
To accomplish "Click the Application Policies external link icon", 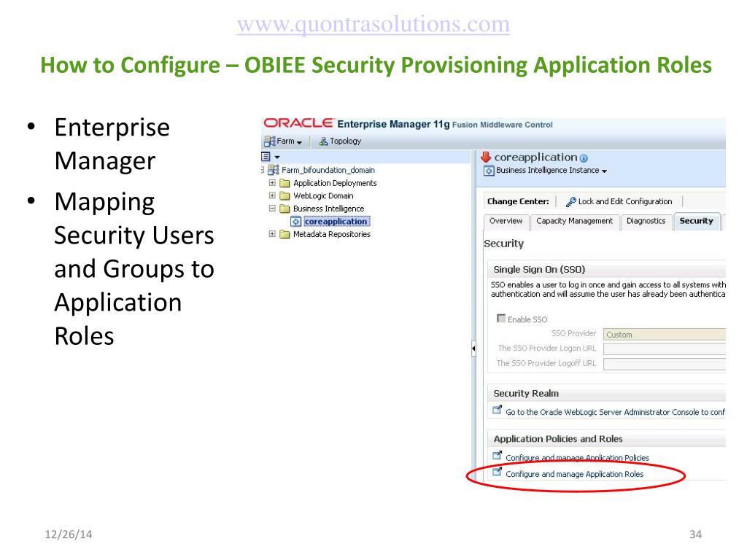I will pos(497,455).
